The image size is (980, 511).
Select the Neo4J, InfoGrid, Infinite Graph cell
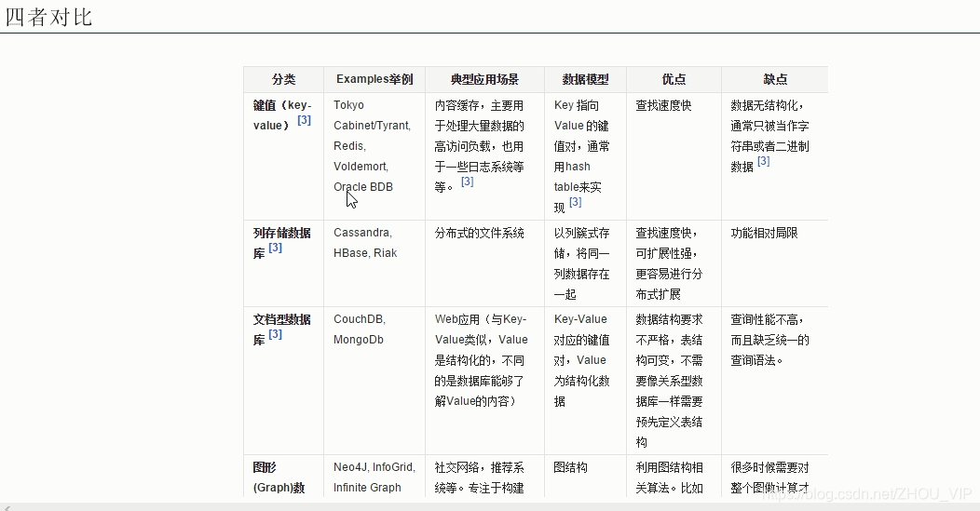pos(374,476)
